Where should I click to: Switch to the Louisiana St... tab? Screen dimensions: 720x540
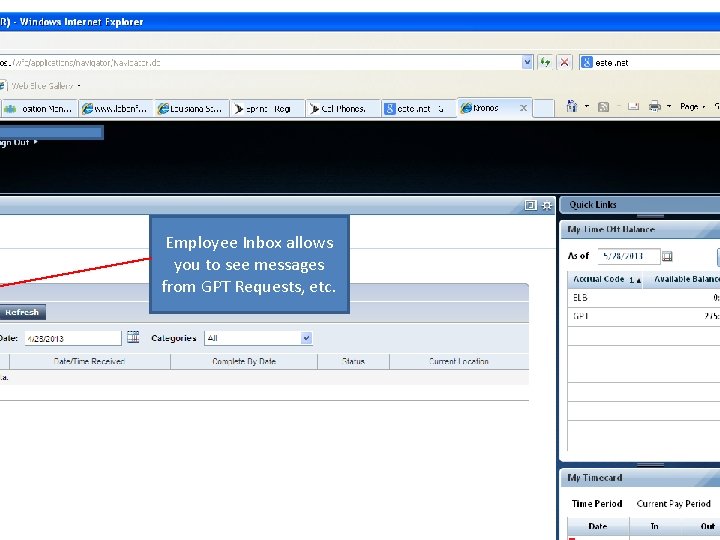point(191,109)
